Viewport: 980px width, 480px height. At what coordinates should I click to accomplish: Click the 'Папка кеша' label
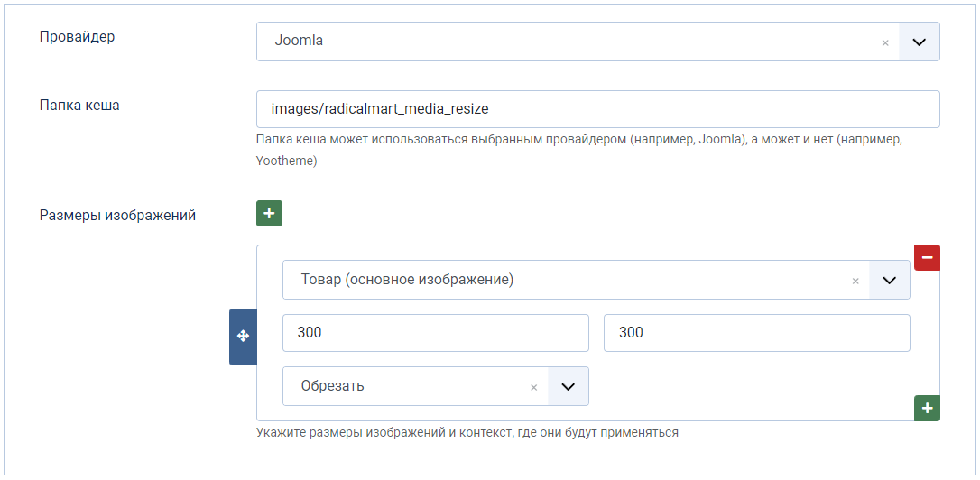(79, 105)
